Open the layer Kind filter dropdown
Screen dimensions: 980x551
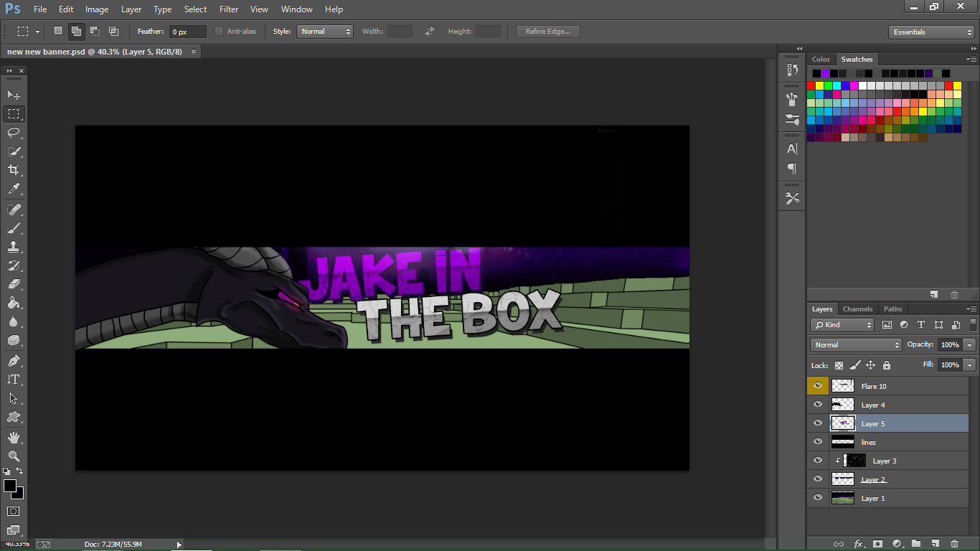click(842, 325)
